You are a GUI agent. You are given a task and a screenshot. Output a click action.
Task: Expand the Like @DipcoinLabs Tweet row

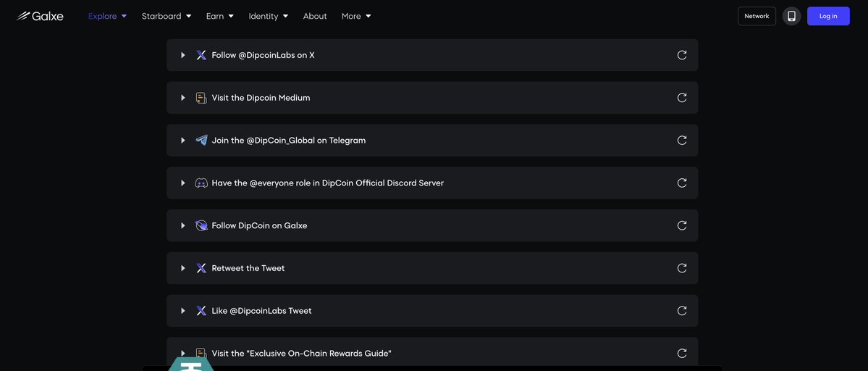click(182, 311)
